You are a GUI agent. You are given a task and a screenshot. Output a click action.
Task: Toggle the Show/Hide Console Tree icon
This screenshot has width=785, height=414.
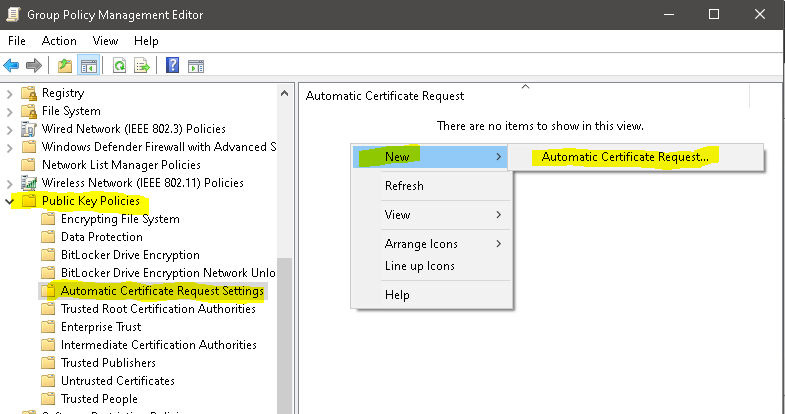tap(88, 66)
